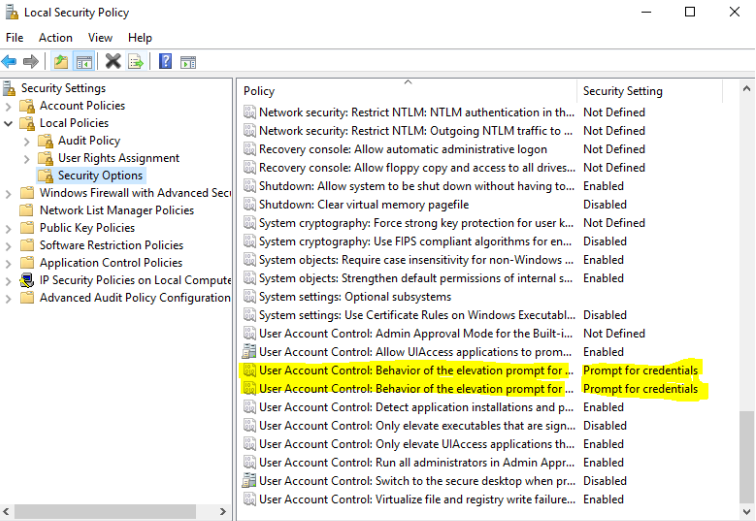756x521 pixels.
Task: Click the policy list vertical scrollbar thumb
Action: tap(746, 457)
